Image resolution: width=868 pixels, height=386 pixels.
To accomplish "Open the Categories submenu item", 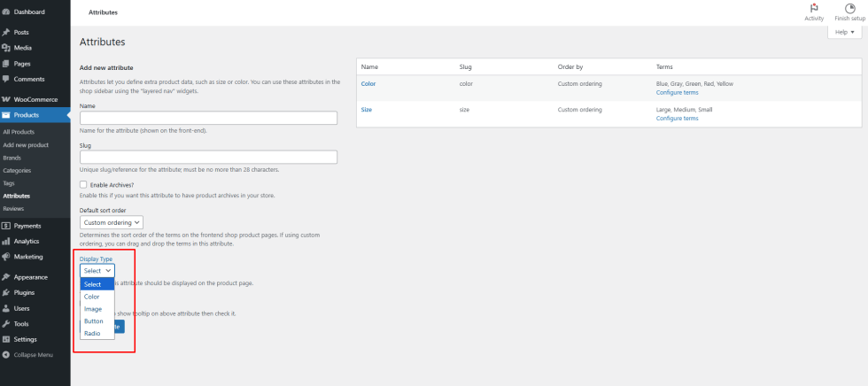I will click(17, 170).
